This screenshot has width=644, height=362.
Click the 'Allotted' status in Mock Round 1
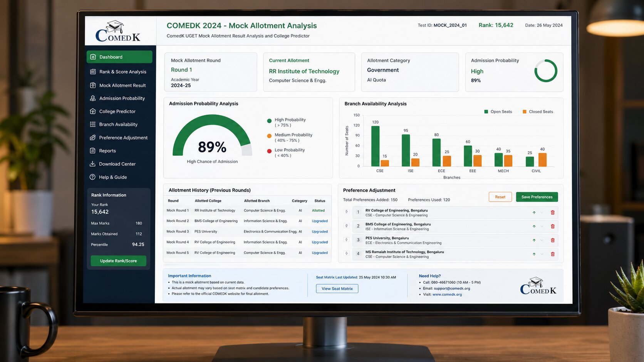click(318, 210)
